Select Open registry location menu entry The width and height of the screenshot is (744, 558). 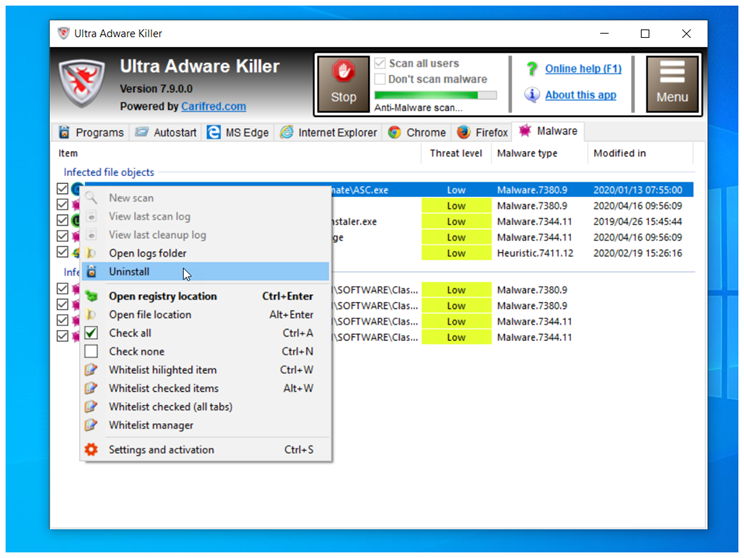205,296
